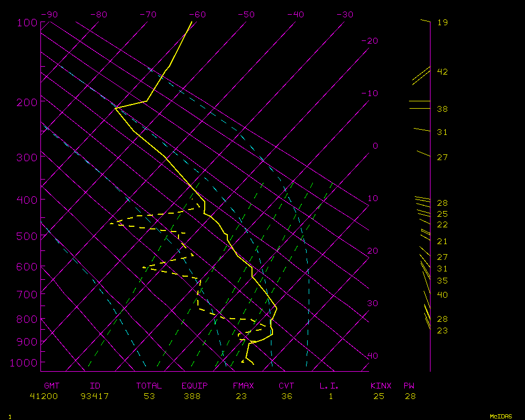Click the FMAX header label
The image size is (525, 420).
pos(243,386)
